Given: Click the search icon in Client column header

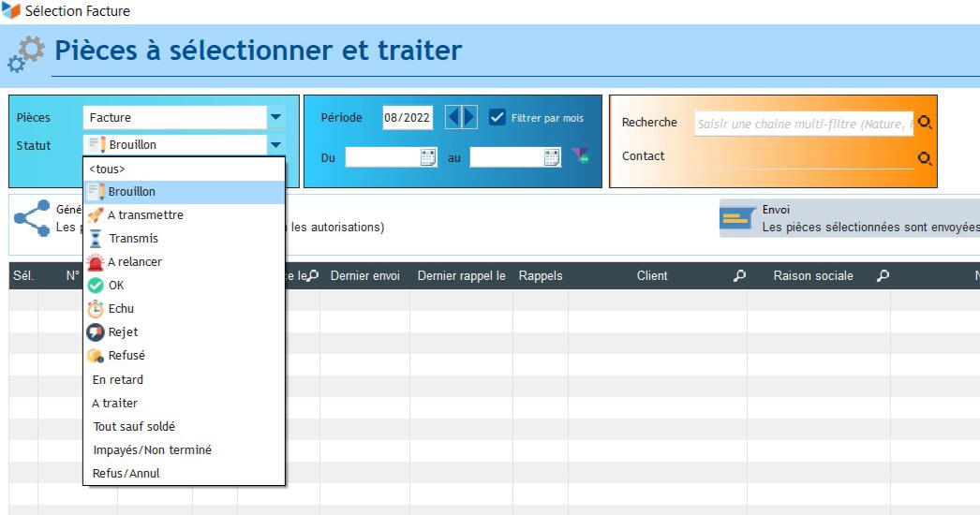Looking at the screenshot, I should [x=739, y=276].
